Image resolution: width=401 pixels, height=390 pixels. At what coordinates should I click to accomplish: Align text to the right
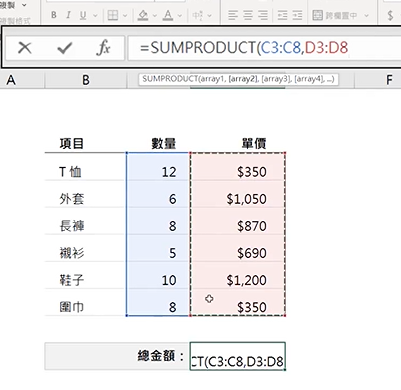[263, 15]
